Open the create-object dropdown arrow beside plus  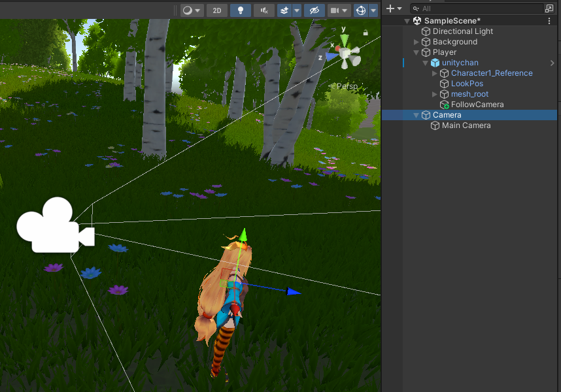click(x=399, y=8)
